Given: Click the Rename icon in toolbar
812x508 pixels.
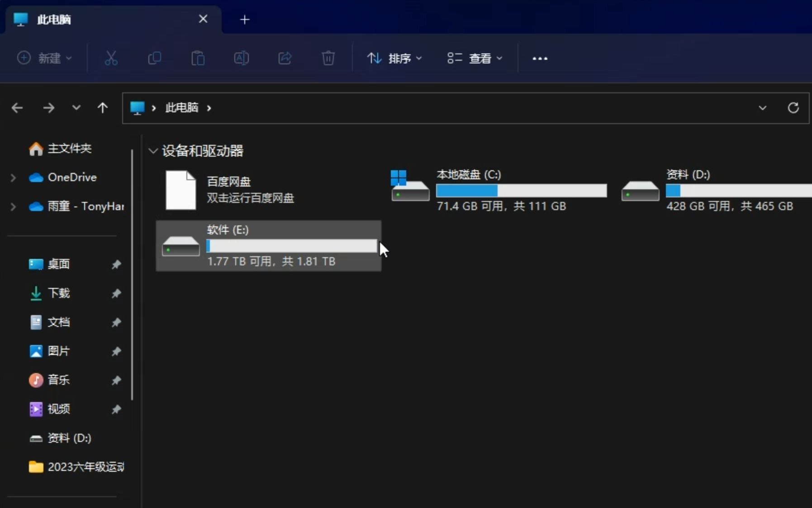Looking at the screenshot, I should pyautogui.click(x=241, y=58).
